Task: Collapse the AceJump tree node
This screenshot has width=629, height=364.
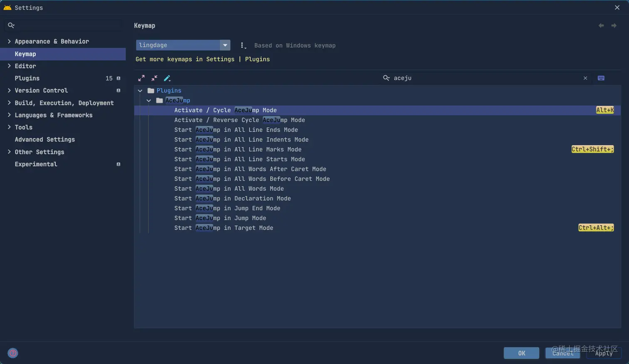Action: pyautogui.click(x=149, y=101)
